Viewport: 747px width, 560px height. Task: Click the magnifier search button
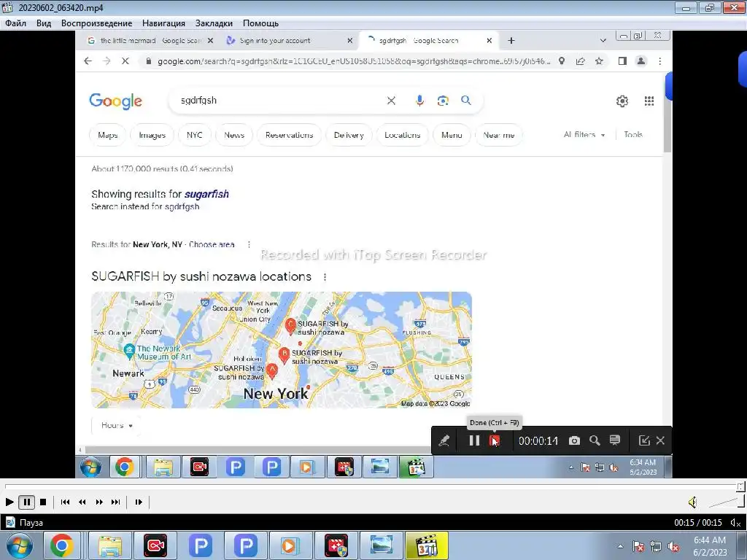point(466,101)
